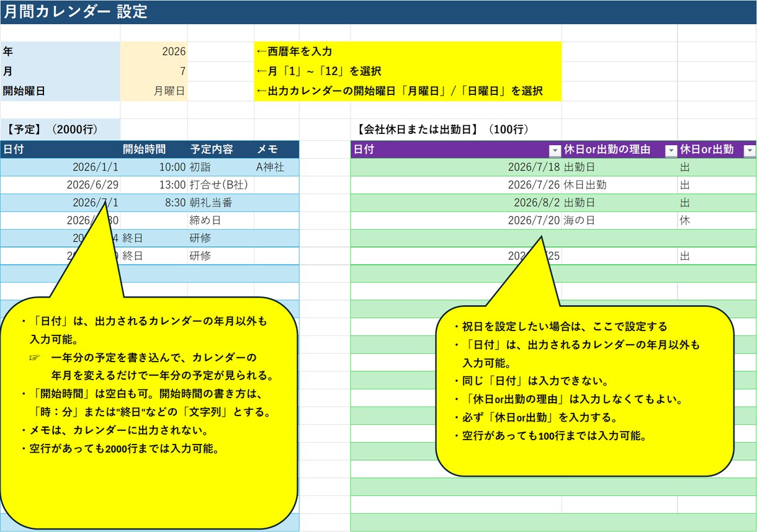The image size is (757, 532).
Task: Select the 初詣 schedule cell
Action: [x=221, y=167]
